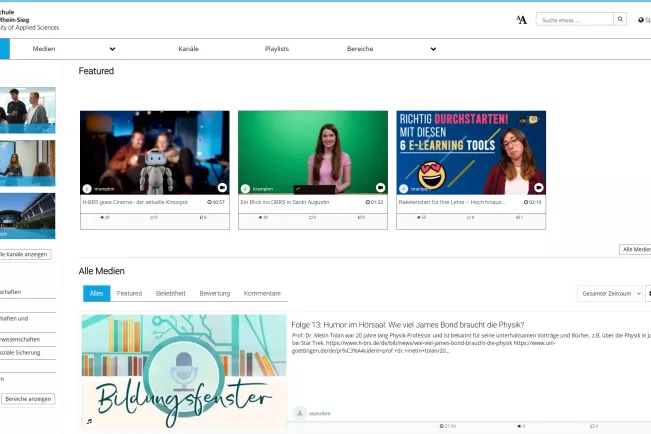Screen dimensions: 651x434
Task: Click views eye icon under H-BRS goes Cinema
Action: (102, 217)
